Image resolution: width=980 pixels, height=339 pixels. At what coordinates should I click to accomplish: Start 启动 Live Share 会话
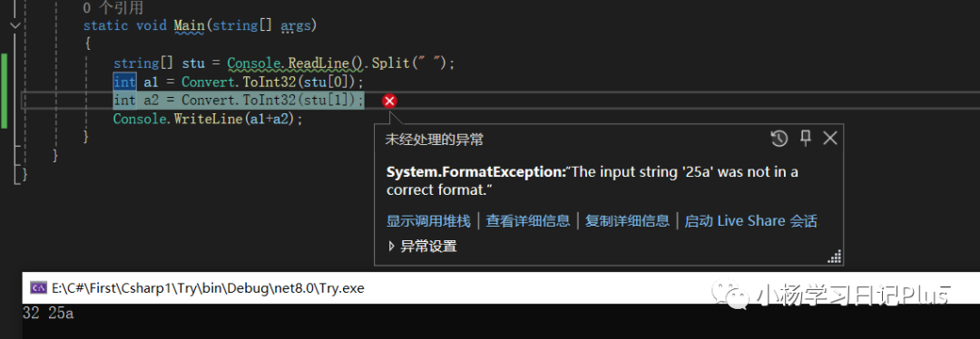click(750, 220)
